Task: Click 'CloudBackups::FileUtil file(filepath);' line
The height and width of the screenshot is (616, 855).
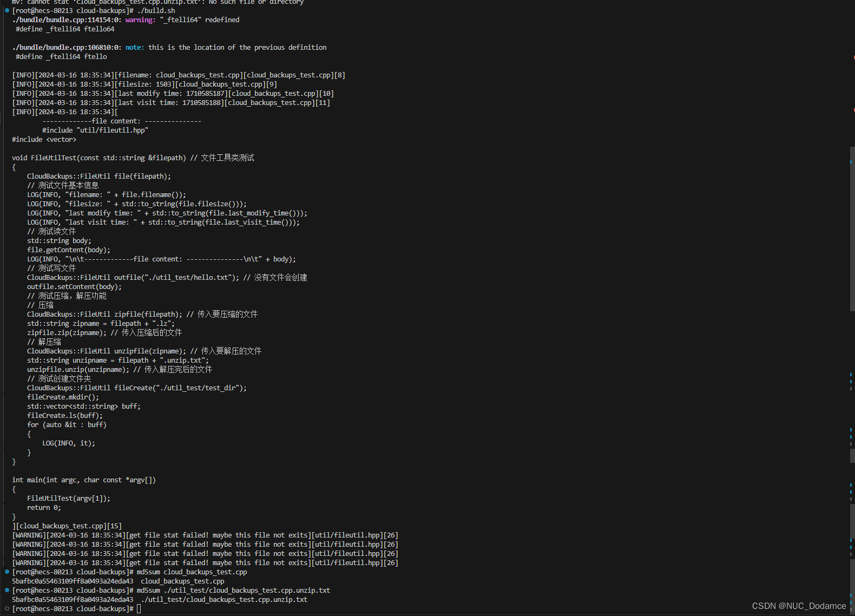Action: 99,176
